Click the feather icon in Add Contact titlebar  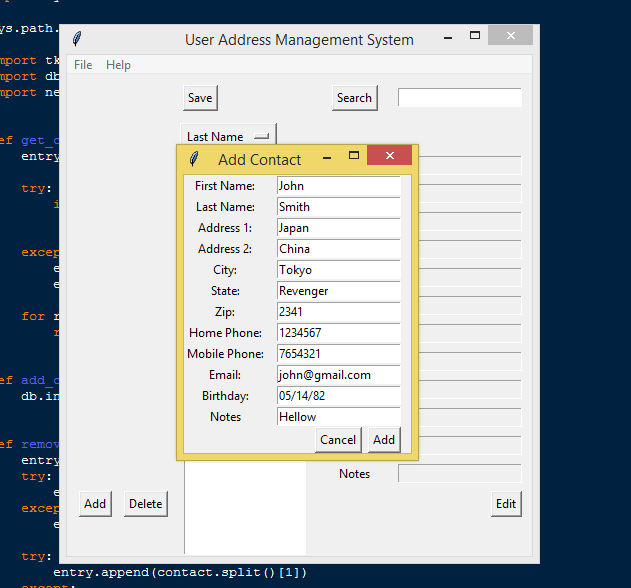tap(194, 159)
